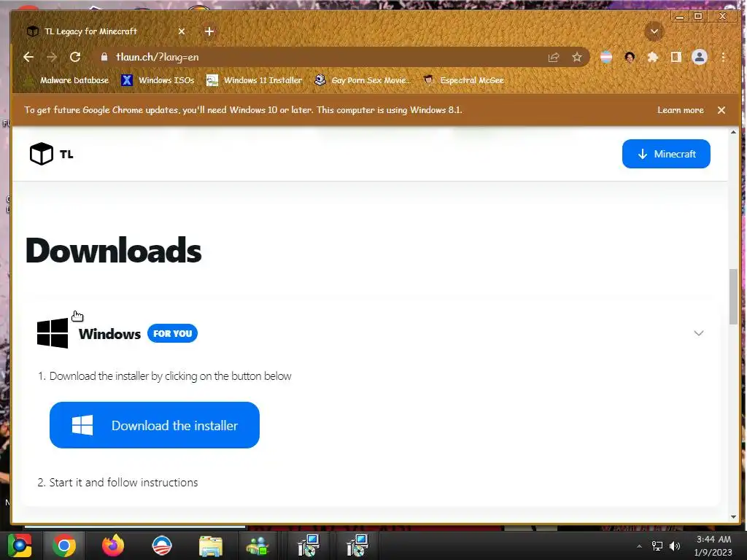Screen dimensions: 747x560
Task: Click the FOR YOU badge
Action: click(x=172, y=333)
